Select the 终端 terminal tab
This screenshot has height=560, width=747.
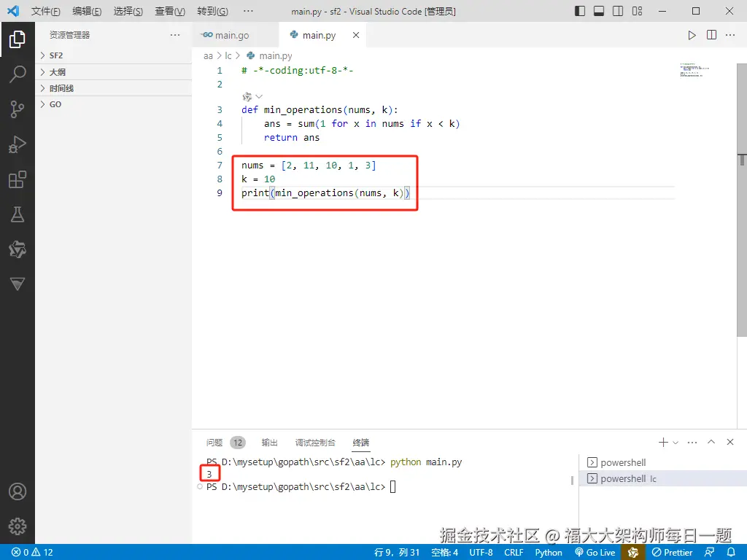pos(360,443)
